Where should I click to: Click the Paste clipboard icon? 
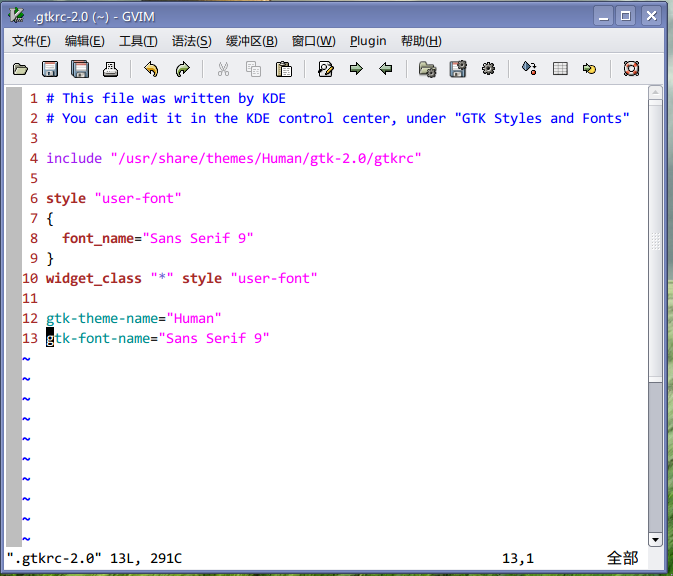point(284,69)
